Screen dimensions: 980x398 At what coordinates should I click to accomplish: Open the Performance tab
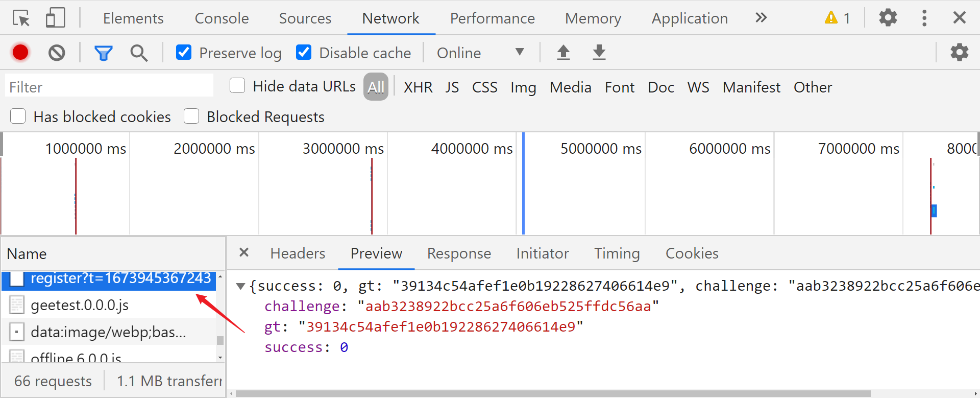492,18
